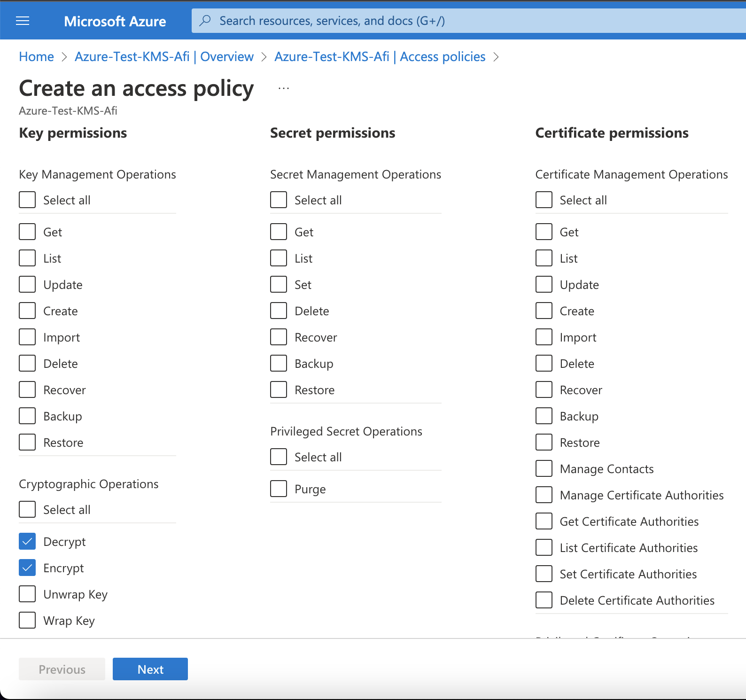The width and height of the screenshot is (746, 700).
Task: Click the Key permissions heading
Action: point(73,133)
